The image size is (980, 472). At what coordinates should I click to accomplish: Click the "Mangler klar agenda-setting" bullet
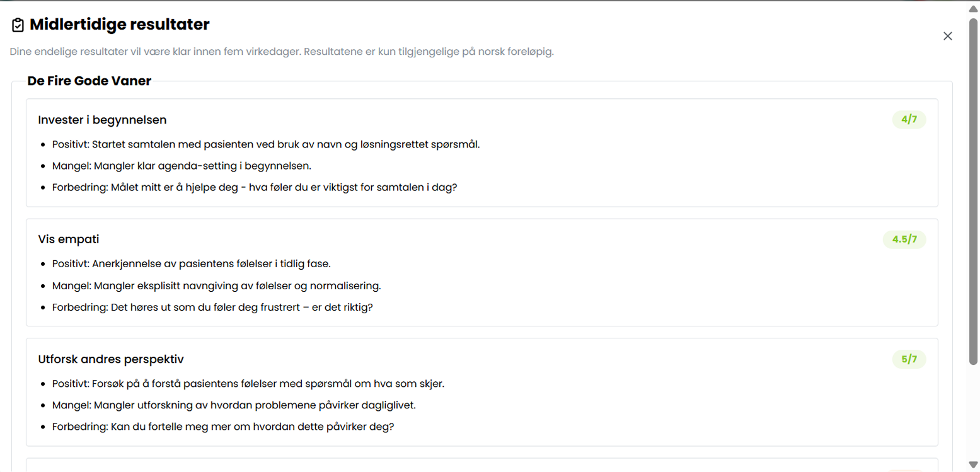tap(182, 166)
